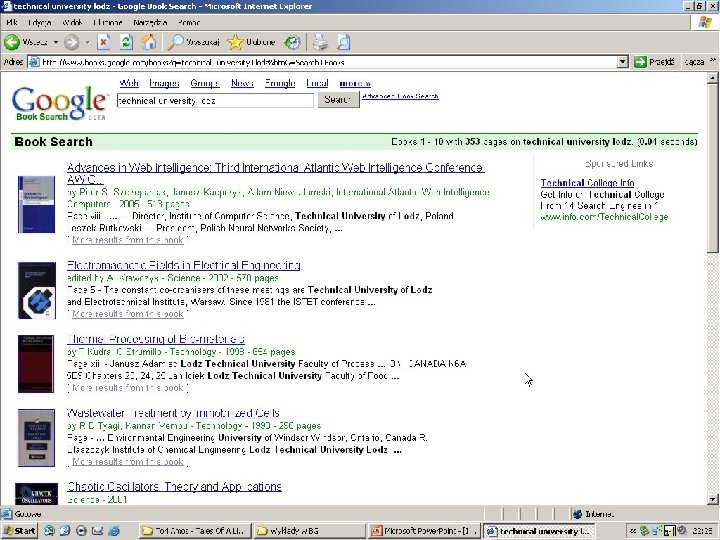
Task: Open the Help (Pomoc) menu
Action: 189,22
